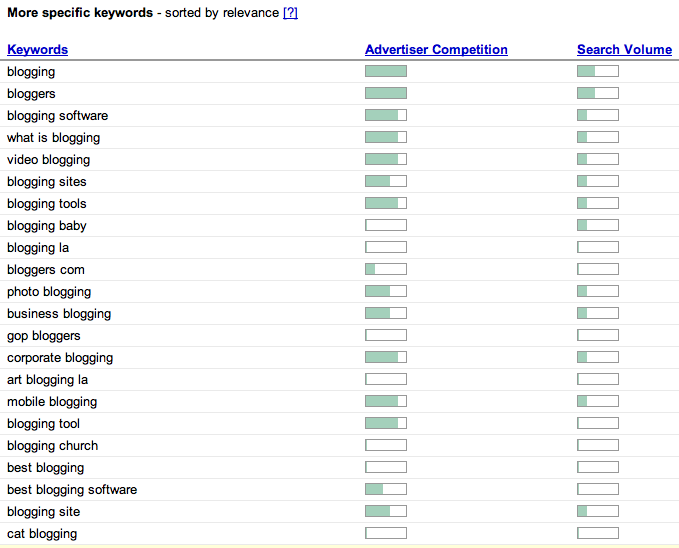
Task: Click competition bar for 'best blogging software'
Action: click(386, 490)
